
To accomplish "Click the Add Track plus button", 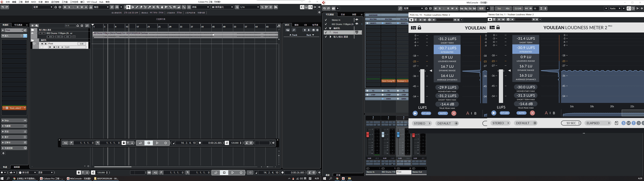I will tap(32, 25).
